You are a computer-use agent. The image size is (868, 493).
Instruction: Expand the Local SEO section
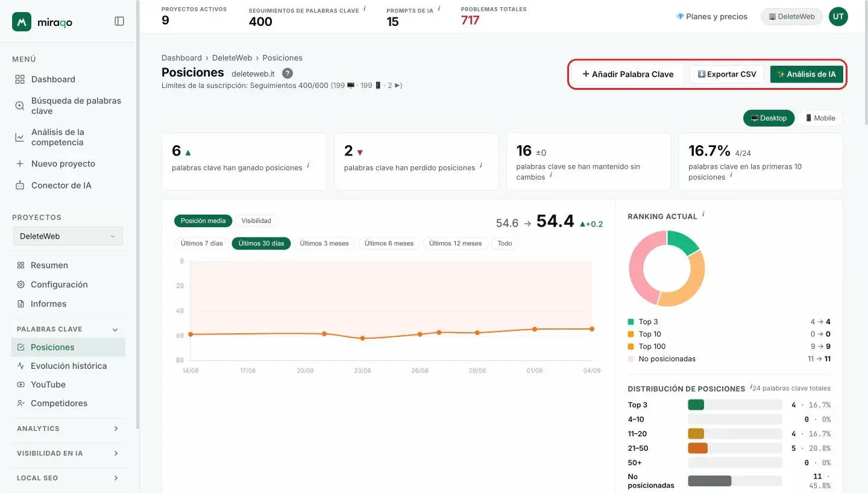pos(116,478)
